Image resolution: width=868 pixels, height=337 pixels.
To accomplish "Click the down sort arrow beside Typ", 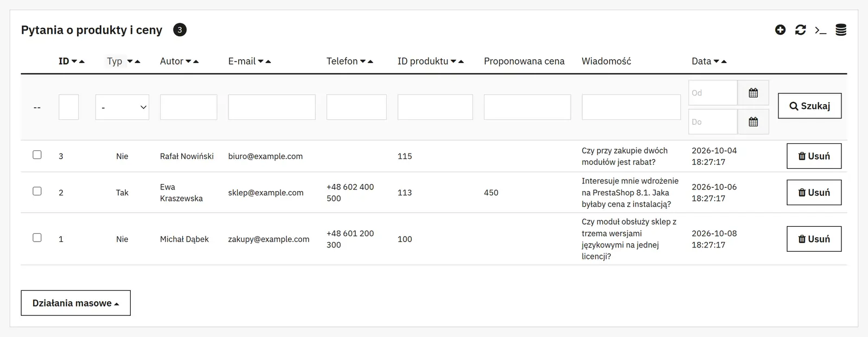I will [x=130, y=62].
